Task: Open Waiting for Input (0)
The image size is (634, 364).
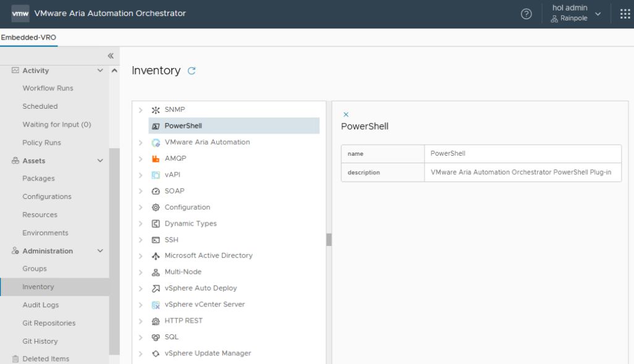Action: point(57,125)
